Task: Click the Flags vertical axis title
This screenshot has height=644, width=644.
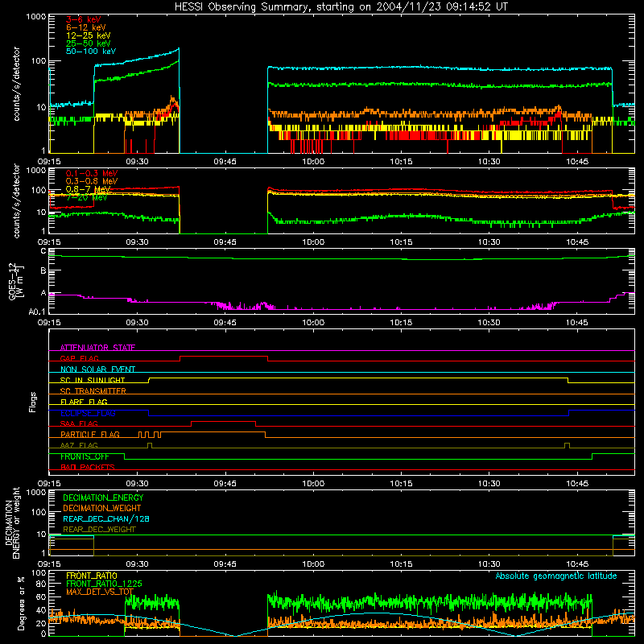Action: (x=33, y=402)
